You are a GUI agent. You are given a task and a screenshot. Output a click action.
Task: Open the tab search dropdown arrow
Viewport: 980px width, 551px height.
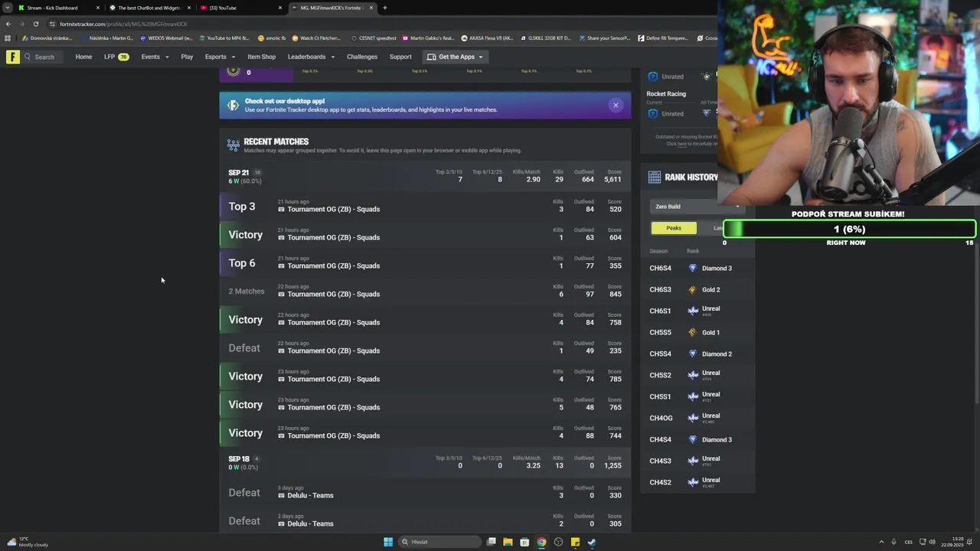click(8, 8)
